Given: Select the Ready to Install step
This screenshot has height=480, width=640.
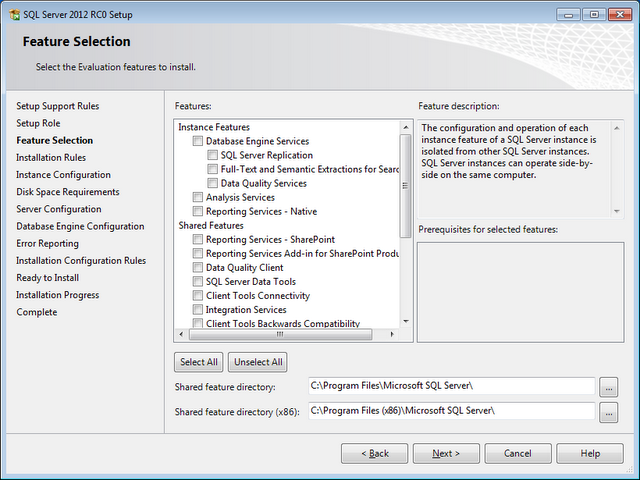Looking at the screenshot, I should [x=48, y=278].
